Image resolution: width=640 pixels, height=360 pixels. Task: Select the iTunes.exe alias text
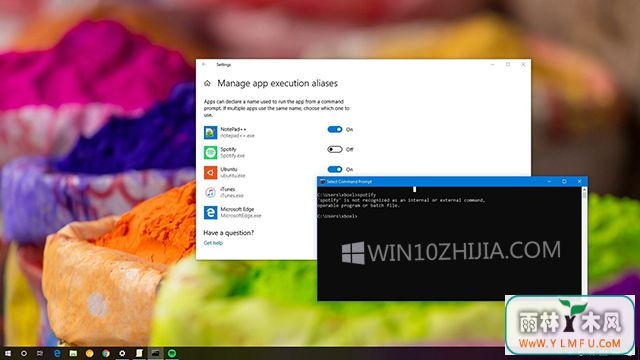tap(232, 196)
